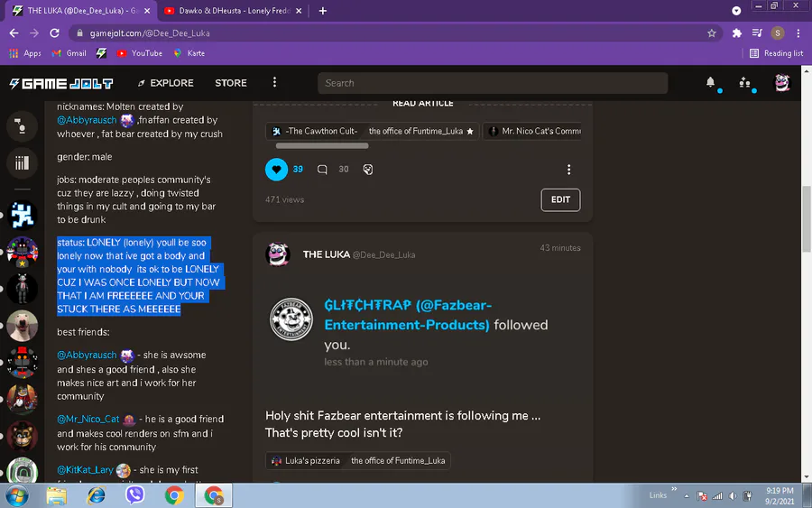Open the post options three-dot menu

[568, 170]
